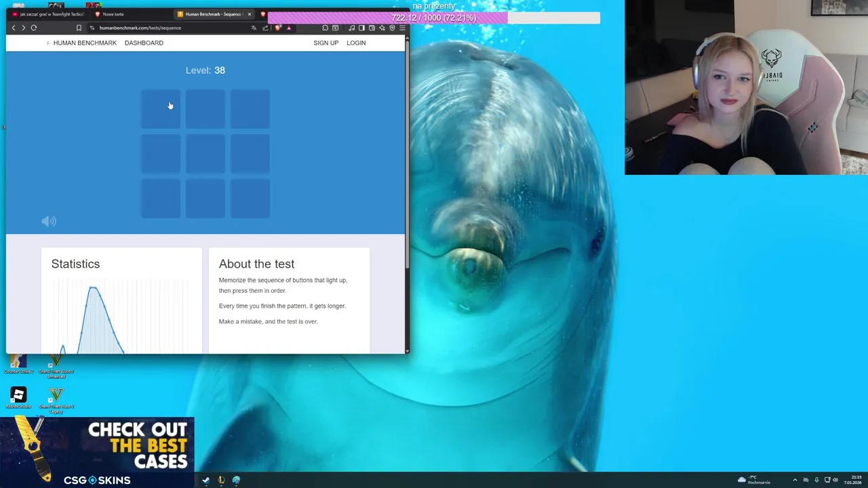Click the center square of the grid
868x488 pixels.
(x=205, y=153)
